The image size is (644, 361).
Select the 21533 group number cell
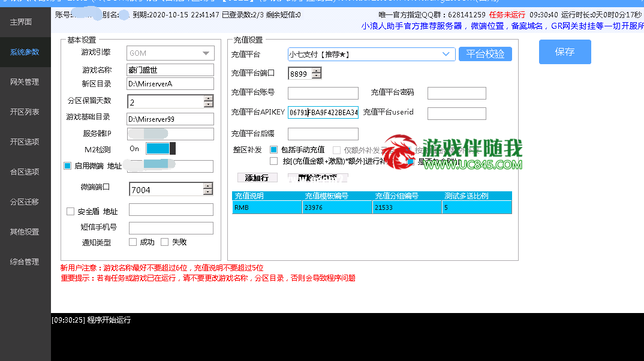coord(407,207)
